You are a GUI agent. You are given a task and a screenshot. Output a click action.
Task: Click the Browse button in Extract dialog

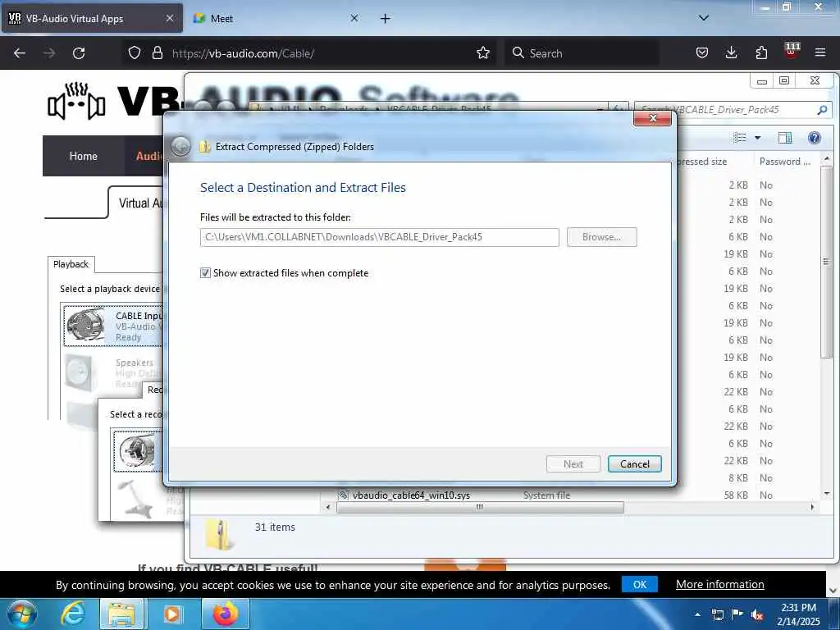[601, 237]
